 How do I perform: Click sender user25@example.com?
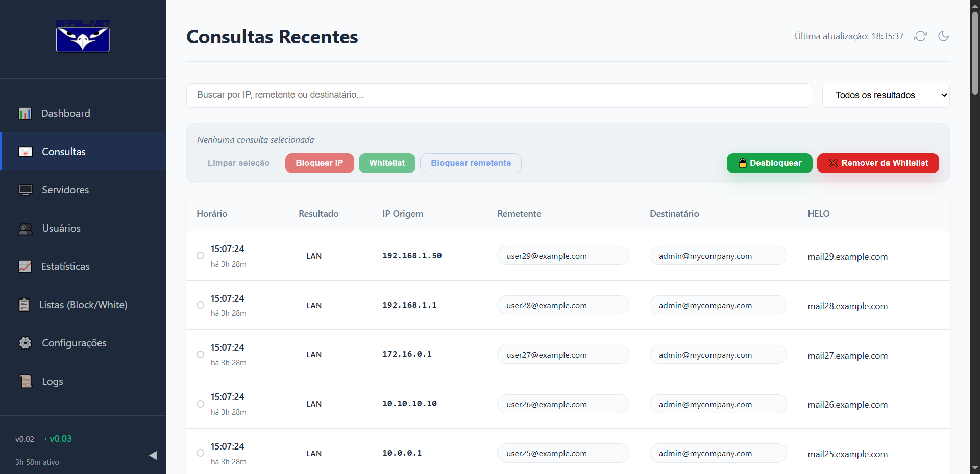pyautogui.click(x=563, y=453)
